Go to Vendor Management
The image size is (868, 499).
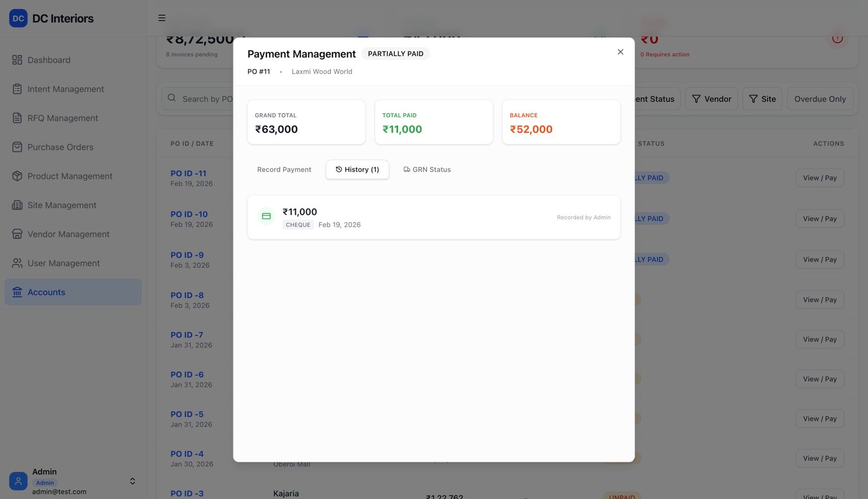coord(68,235)
